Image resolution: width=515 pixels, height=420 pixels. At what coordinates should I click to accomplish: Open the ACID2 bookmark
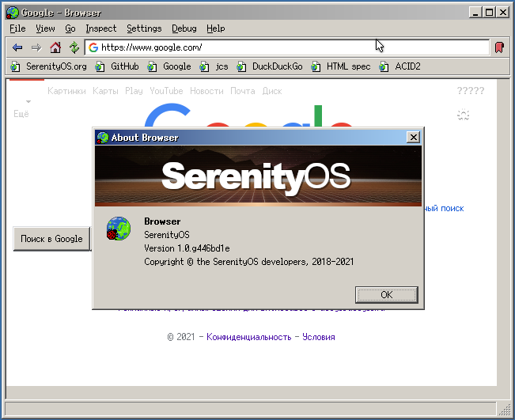[407, 66]
